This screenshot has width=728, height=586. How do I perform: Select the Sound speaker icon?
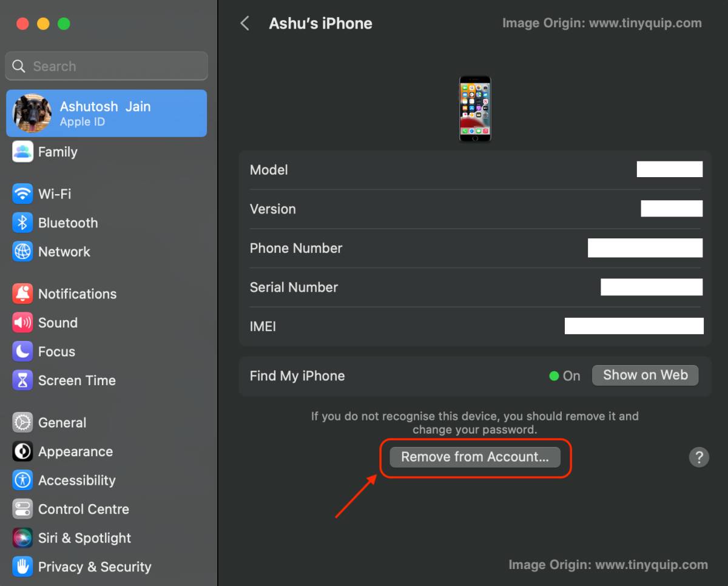tap(22, 323)
